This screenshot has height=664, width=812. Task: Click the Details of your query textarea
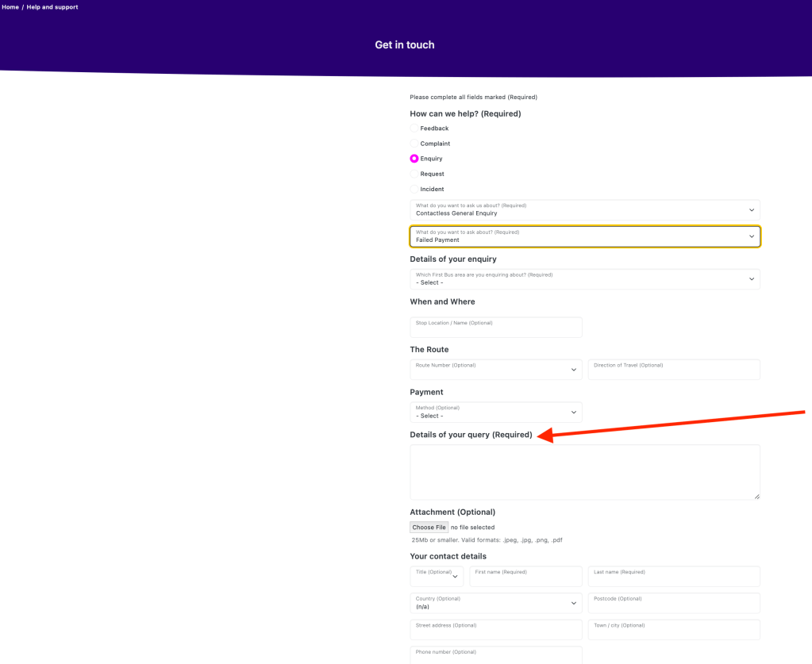tap(584, 472)
